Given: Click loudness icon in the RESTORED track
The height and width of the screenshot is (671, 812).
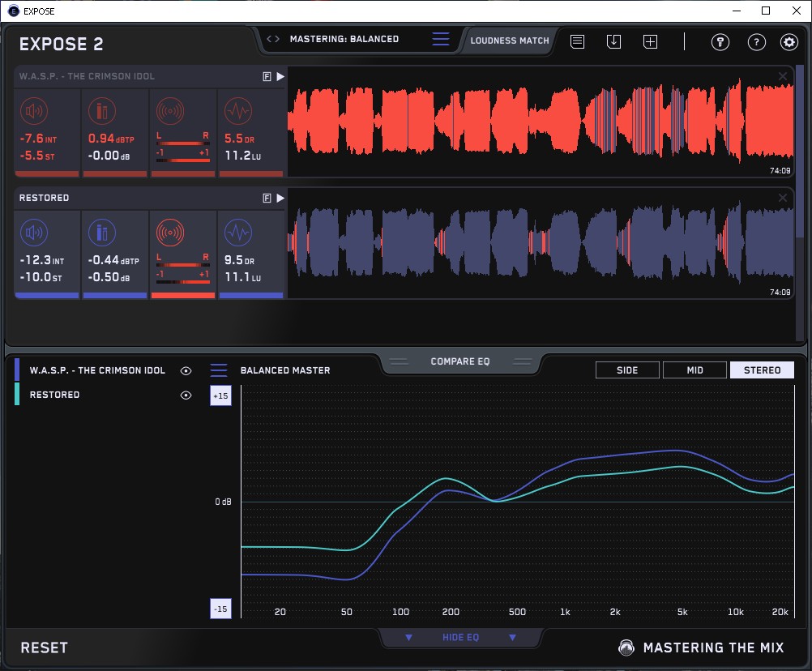Looking at the screenshot, I should click(x=33, y=233).
